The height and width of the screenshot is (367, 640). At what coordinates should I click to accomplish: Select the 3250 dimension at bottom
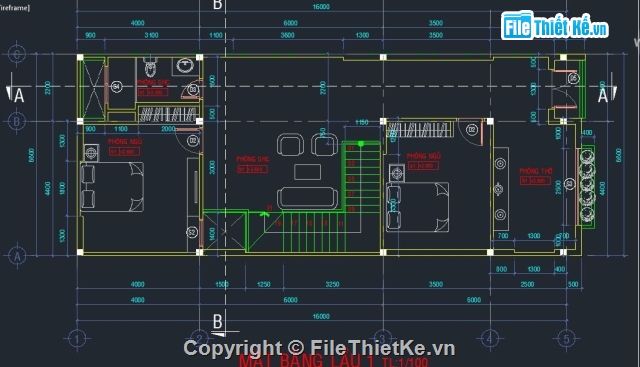point(333,284)
